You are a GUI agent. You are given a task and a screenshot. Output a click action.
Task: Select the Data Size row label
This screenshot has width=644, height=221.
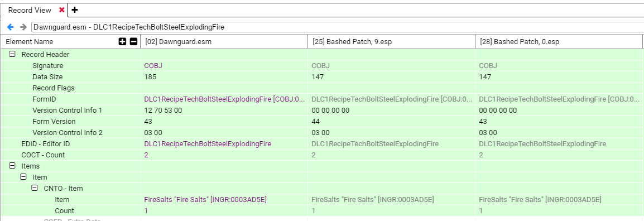click(x=47, y=77)
